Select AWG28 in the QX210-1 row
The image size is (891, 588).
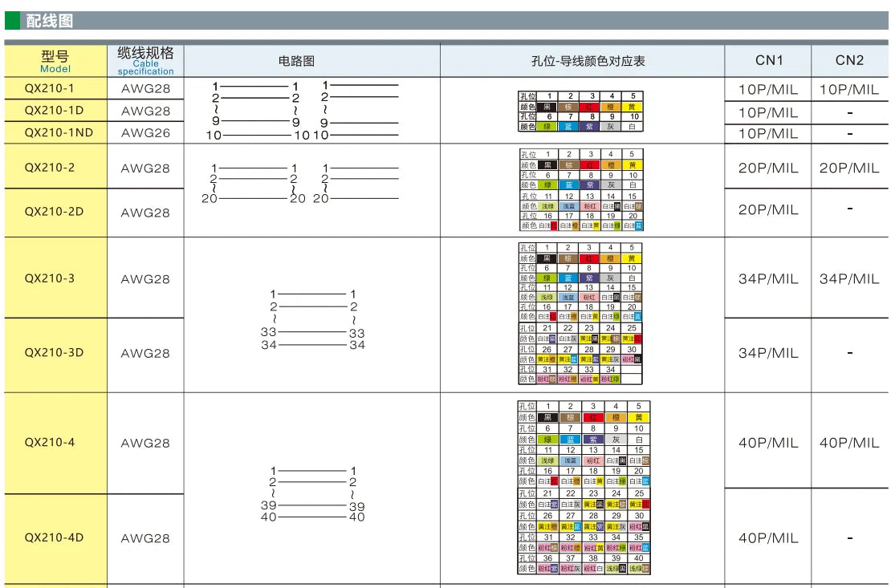click(x=145, y=88)
